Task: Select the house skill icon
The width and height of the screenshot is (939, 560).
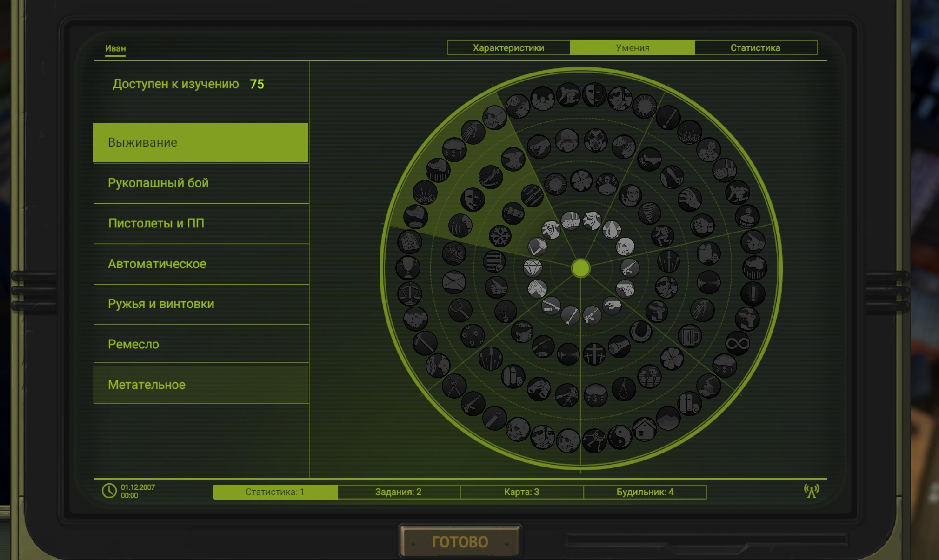Action: [x=644, y=429]
